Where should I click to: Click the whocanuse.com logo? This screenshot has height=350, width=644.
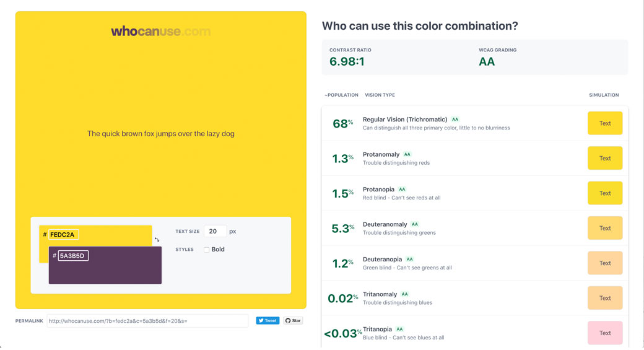point(160,31)
